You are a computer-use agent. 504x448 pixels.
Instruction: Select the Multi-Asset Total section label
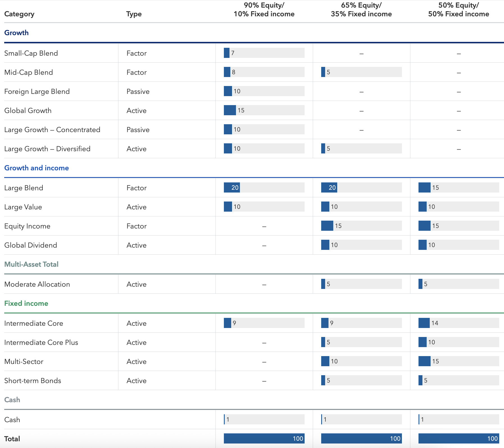click(x=31, y=264)
